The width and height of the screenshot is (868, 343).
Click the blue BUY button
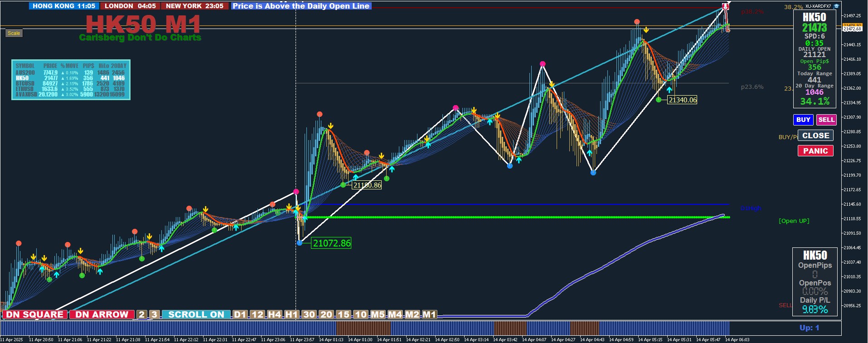point(803,120)
